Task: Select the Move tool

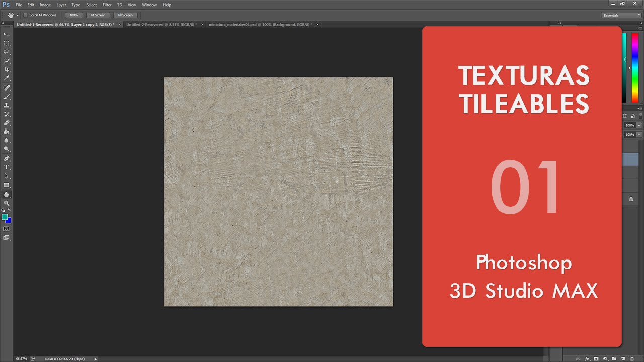Action: 7,34
